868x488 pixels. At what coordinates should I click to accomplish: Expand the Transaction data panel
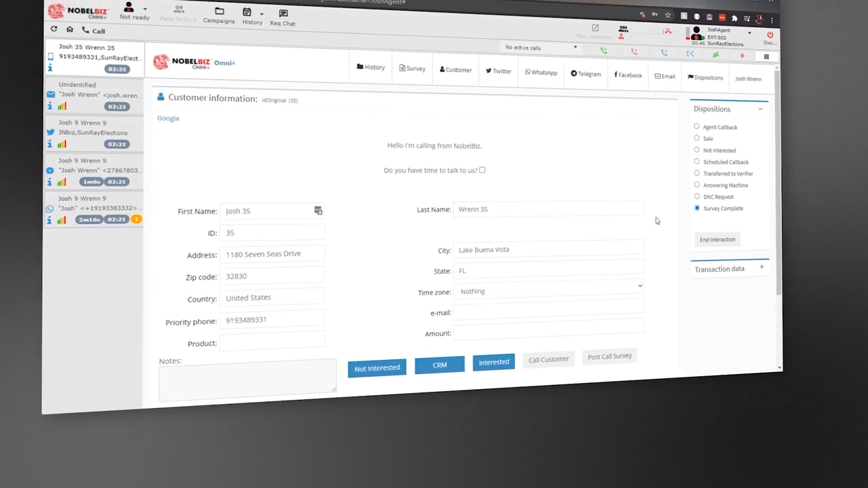click(762, 267)
